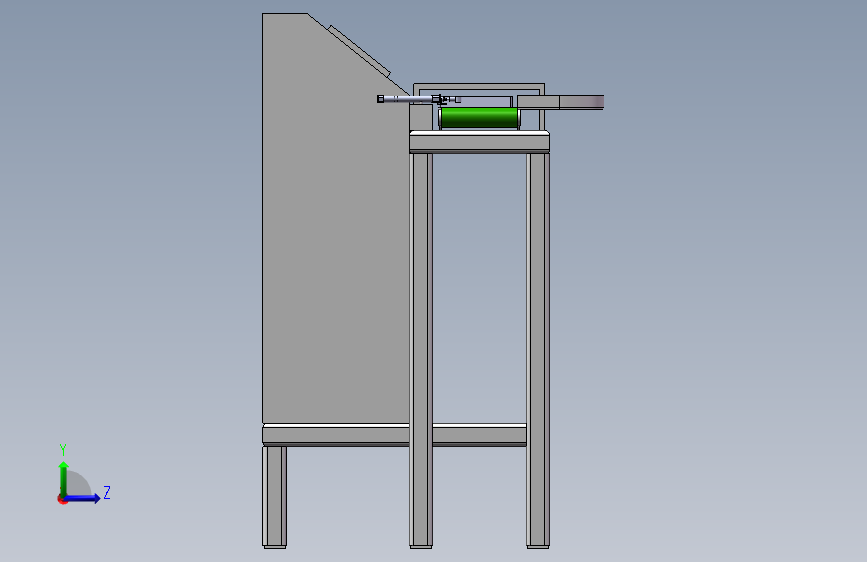Screen dimensions: 867x562
Task: Pick the short leg under the cabinet
Action: coord(274,497)
